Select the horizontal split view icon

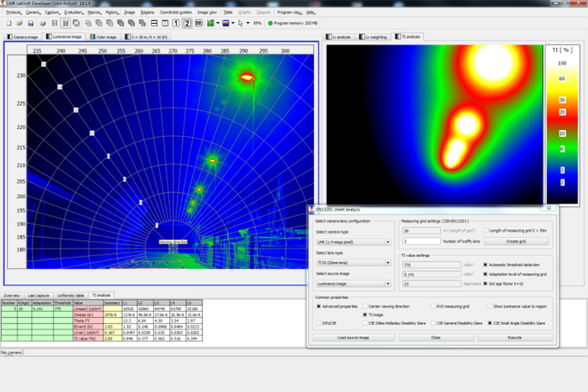click(154, 23)
